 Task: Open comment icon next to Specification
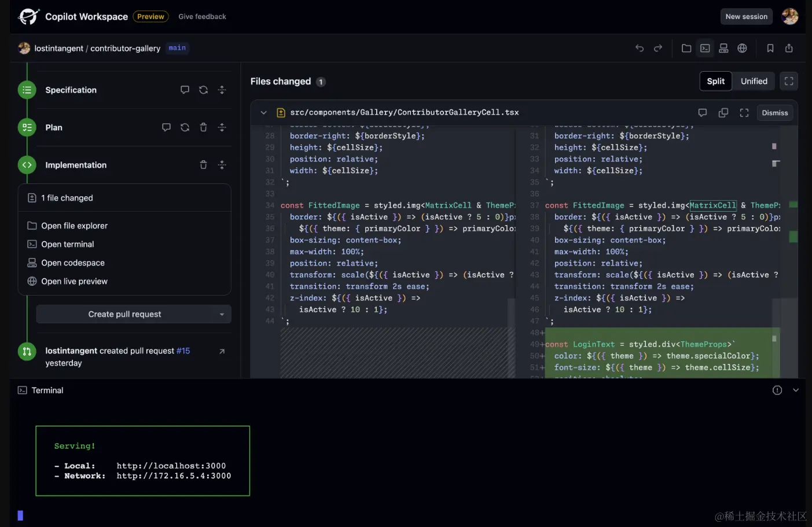click(x=185, y=90)
